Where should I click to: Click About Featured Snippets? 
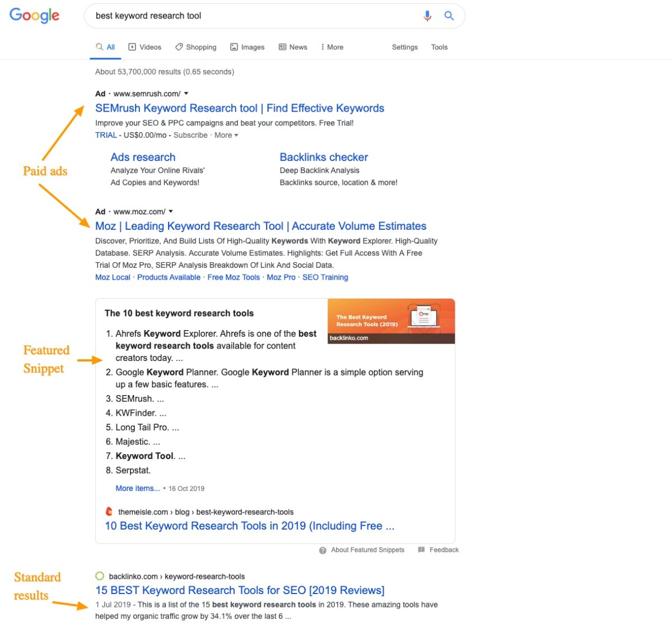click(367, 550)
